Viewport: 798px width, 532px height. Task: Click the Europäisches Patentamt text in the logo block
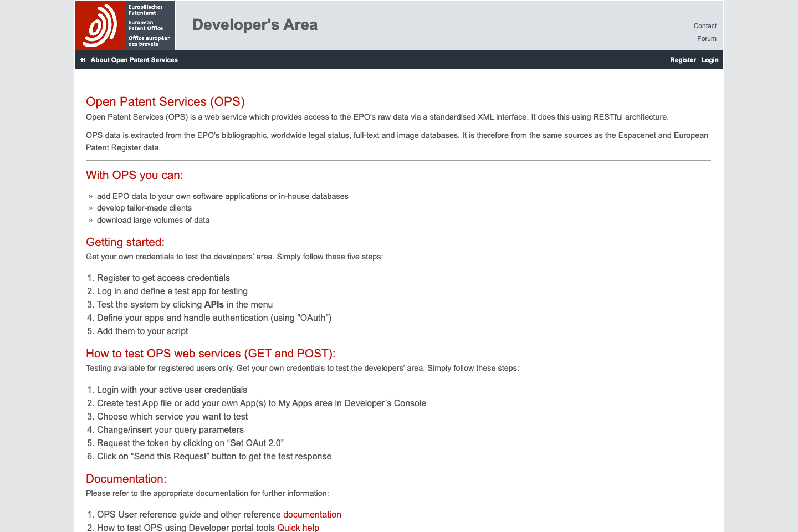click(146, 11)
